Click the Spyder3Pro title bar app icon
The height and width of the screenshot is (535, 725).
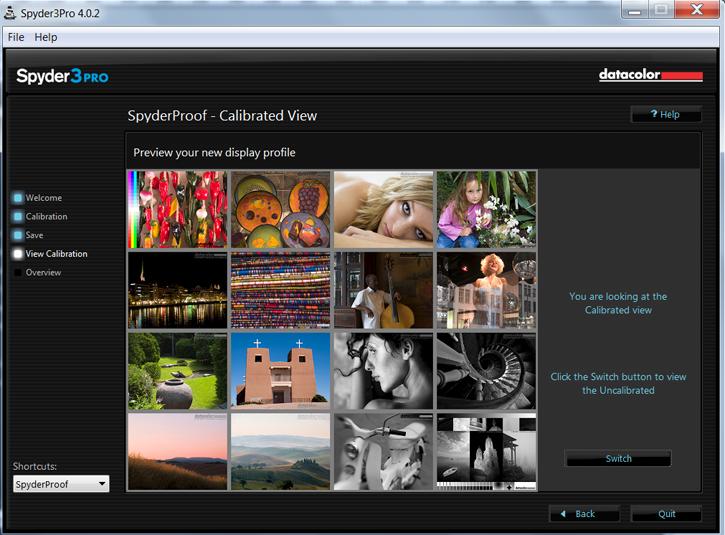point(9,13)
